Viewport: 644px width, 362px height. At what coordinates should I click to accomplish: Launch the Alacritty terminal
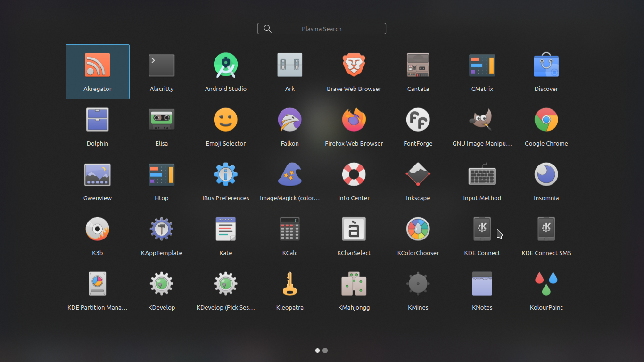click(162, 72)
